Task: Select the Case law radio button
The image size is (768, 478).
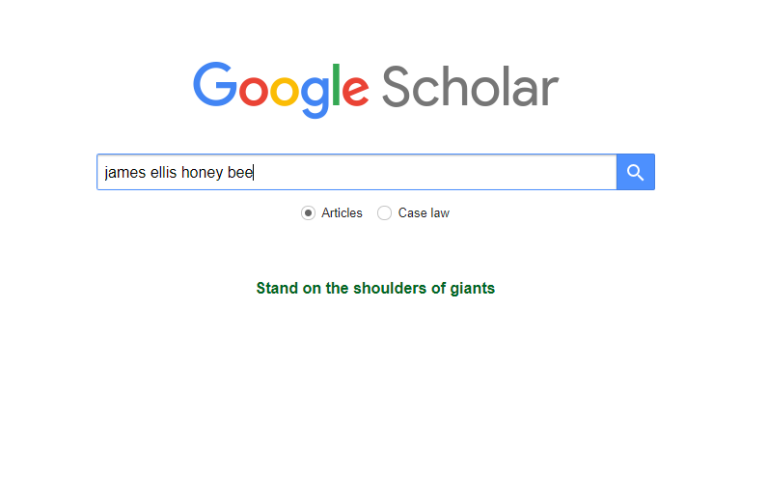Action: pos(384,213)
